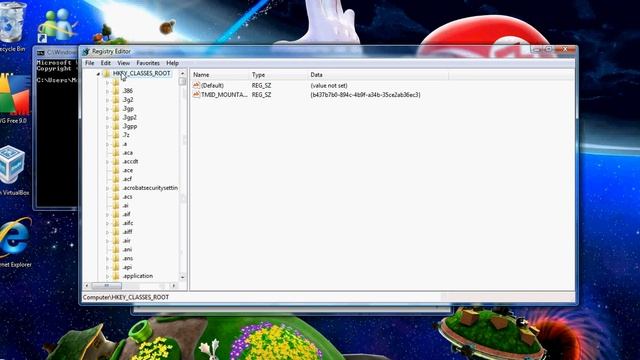The width and height of the screenshot is (640, 360).
Task: Collapse the HKEY_CLASSES_ROOT tree node
Action: 98,74
